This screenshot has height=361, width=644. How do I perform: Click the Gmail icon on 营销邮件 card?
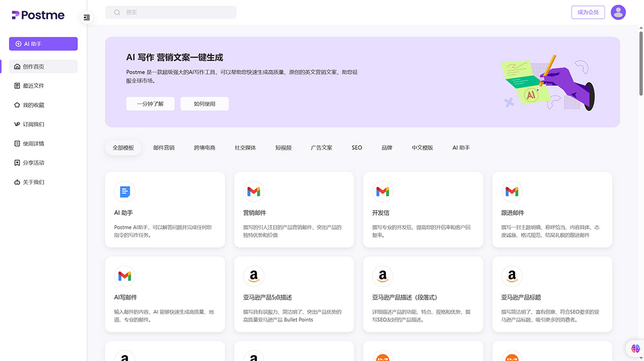pyautogui.click(x=253, y=191)
